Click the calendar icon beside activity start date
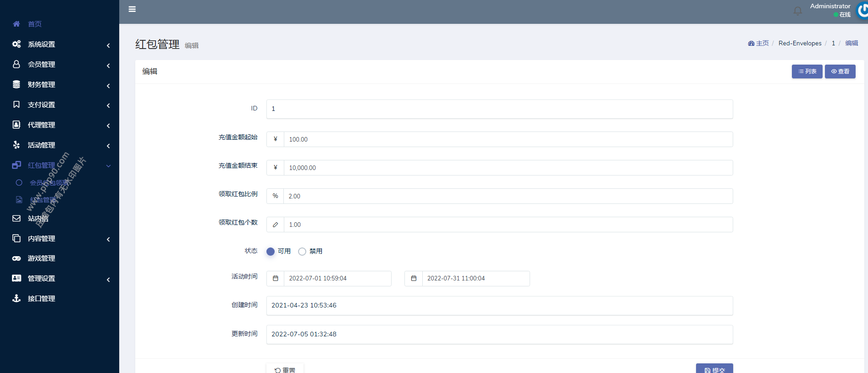The height and width of the screenshot is (373, 868). tap(276, 279)
